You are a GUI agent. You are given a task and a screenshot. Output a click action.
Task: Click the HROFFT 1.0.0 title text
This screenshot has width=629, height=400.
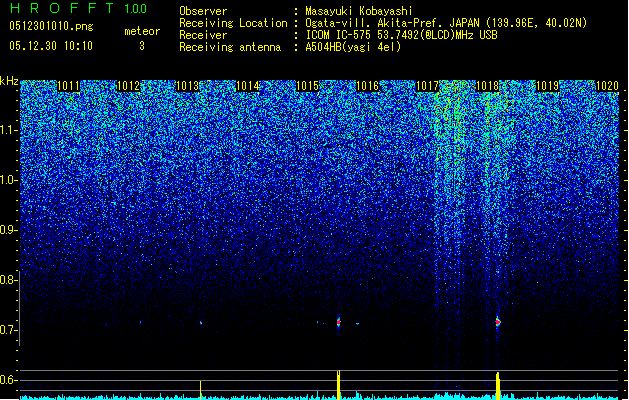79,8
